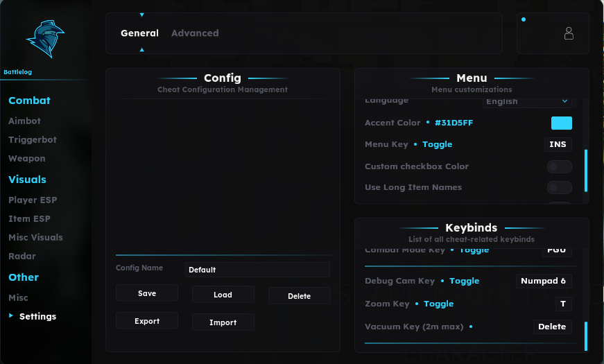Click the Import config button
This screenshot has width=604, height=364.
click(223, 322)
